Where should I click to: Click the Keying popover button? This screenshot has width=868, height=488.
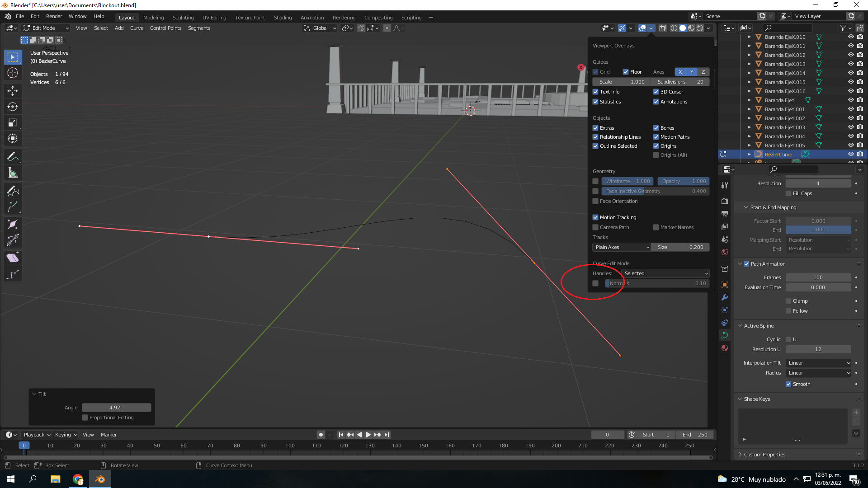coord(66,435)
